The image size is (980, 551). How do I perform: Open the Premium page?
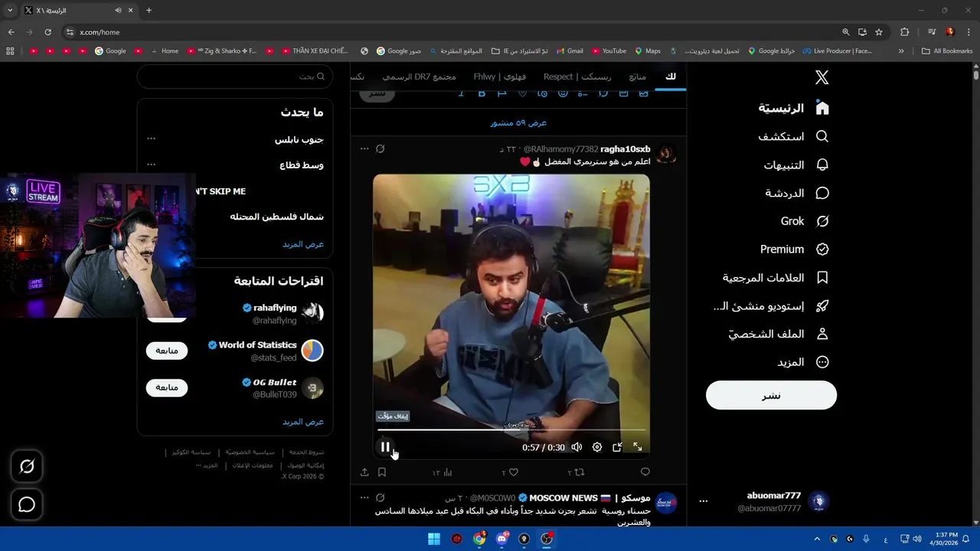(x=795, y=249)
